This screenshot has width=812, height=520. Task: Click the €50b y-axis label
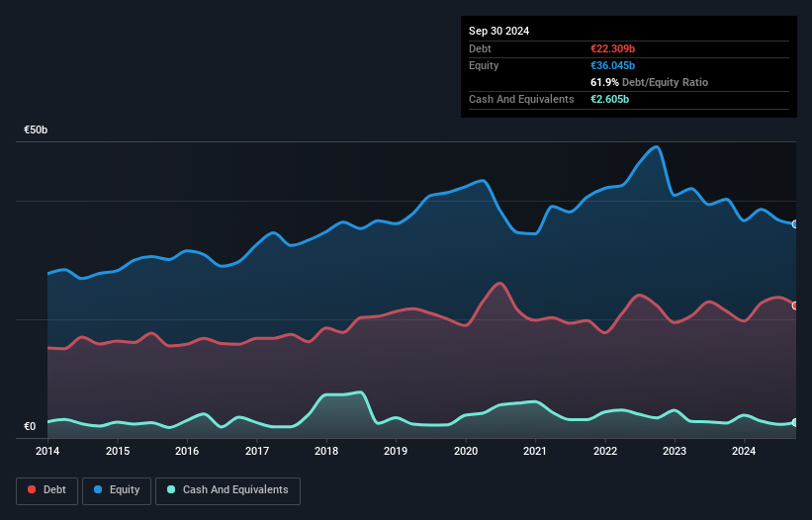[x=36, y=130]
